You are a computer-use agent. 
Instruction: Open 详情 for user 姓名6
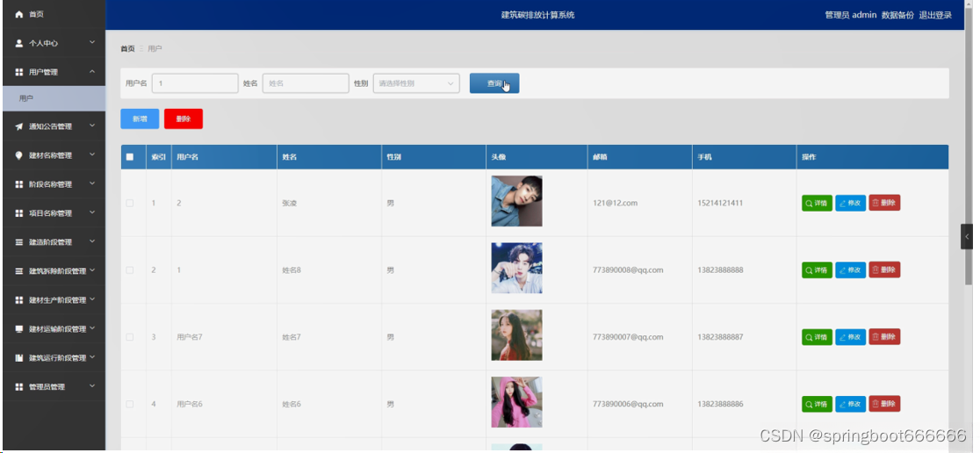pyautogui.click(x=817, y=404)
